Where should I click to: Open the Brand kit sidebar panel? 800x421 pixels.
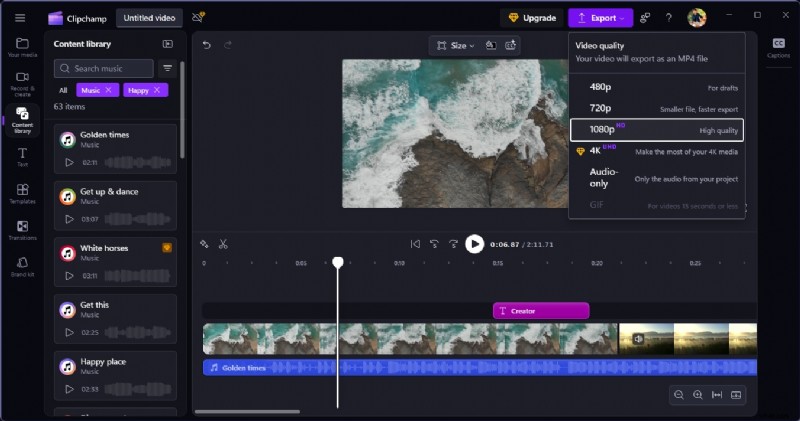pyautogui.click(x=21, y=268)
